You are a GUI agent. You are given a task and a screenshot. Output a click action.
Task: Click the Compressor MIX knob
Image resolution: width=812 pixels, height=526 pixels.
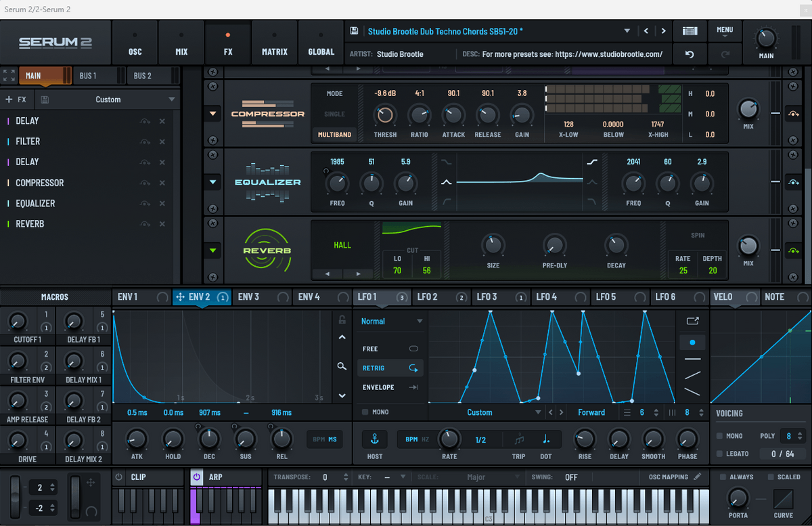click(748, 108)
